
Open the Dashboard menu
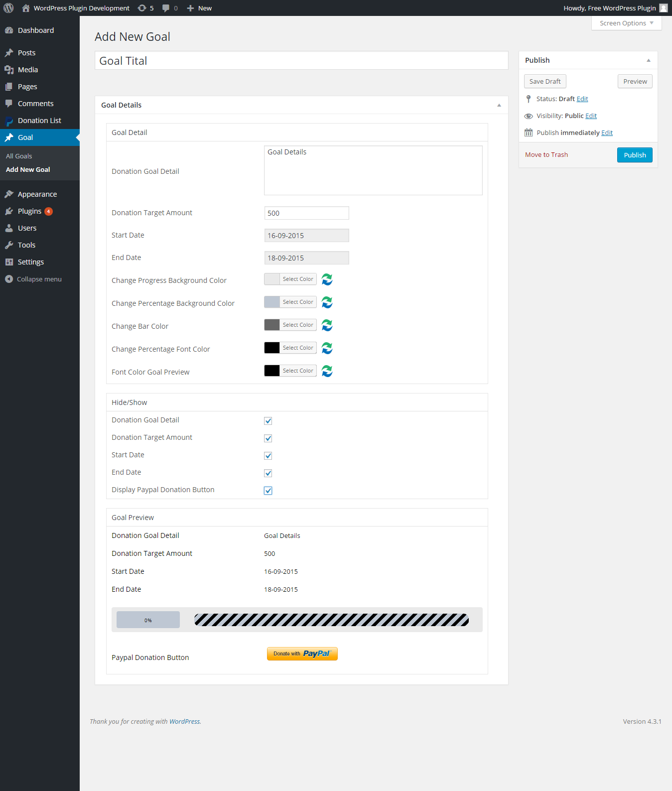(40, 30)
